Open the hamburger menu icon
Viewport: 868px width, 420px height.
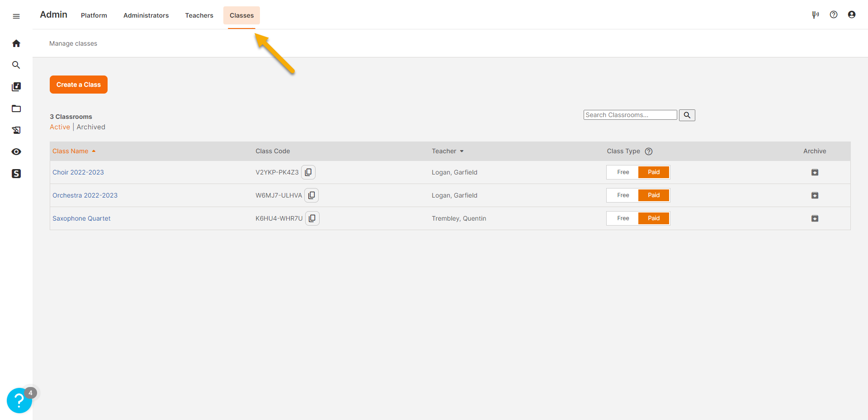pyautogui.click(x=16, y=16)
